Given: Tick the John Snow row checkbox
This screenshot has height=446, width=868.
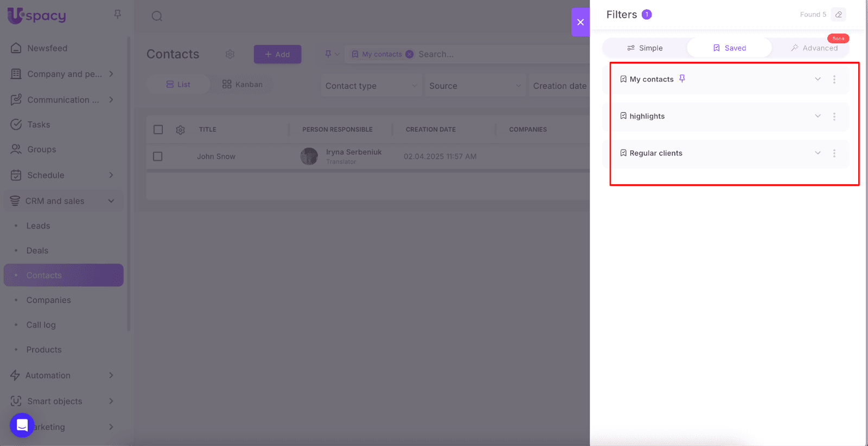Looking at the screenshot, I should (158, 156).
